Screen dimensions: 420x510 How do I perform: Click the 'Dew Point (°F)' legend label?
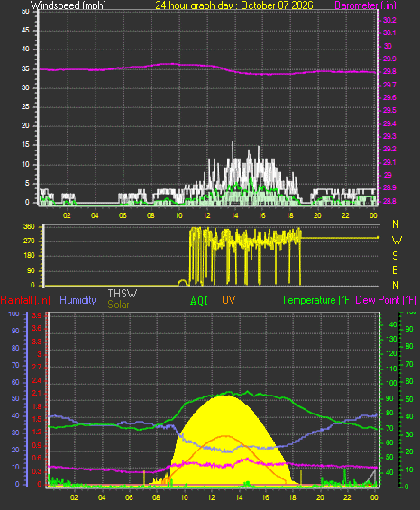[386, 300]
